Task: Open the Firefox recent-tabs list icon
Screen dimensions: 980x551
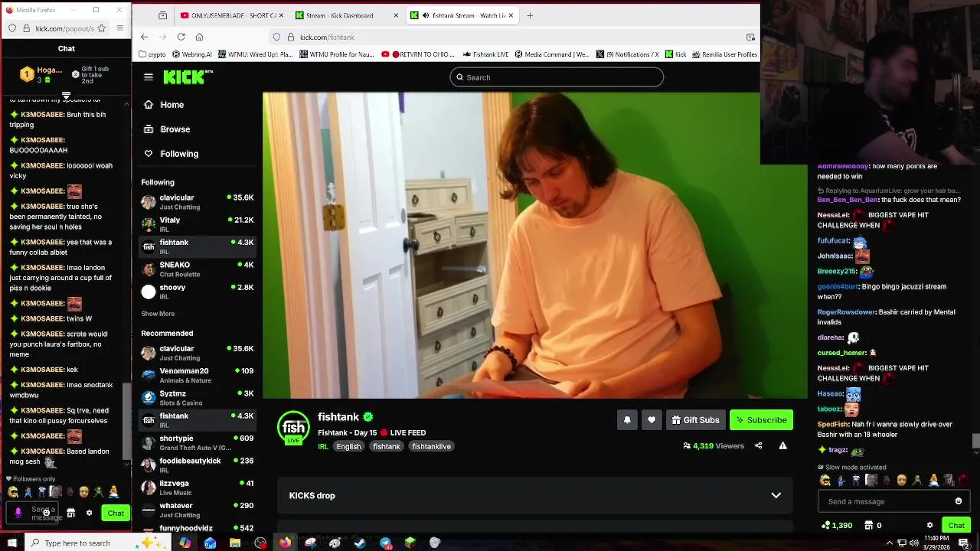Action: tap(163, 15)
